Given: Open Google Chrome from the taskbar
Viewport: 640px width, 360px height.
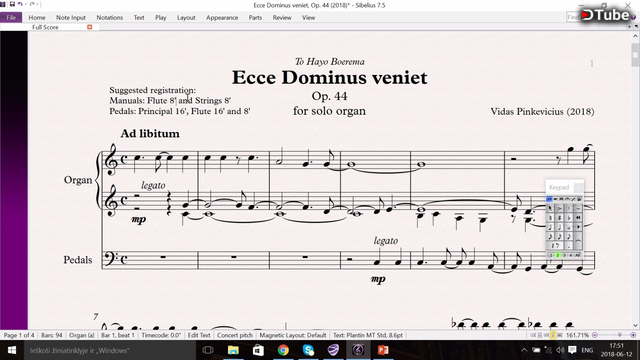Looking at the screenshot, I should coord(283,350).
